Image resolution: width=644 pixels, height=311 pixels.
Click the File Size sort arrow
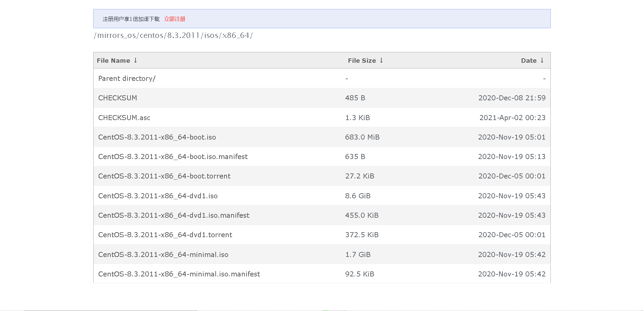[x=381, y=60]
